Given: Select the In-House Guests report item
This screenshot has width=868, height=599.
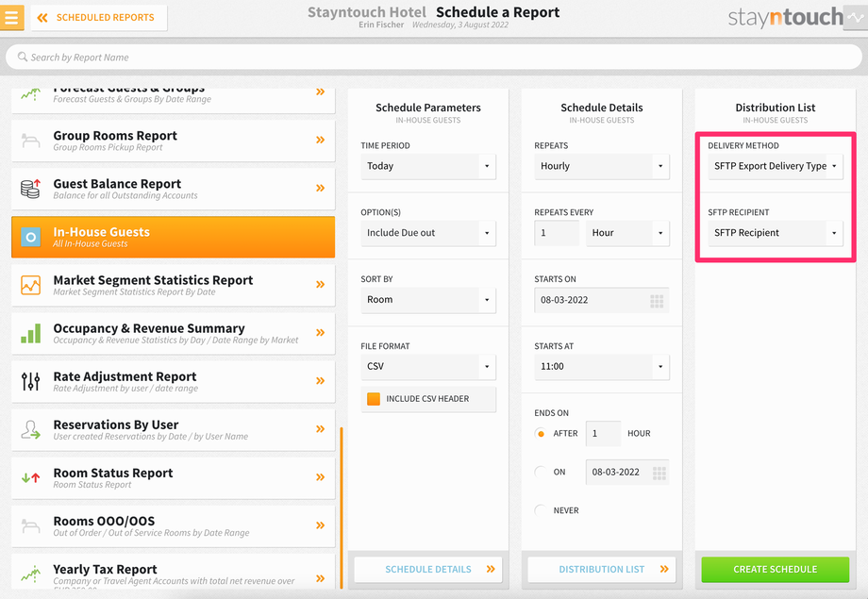Looking at the screenshot, I should [x=174, y=237].
